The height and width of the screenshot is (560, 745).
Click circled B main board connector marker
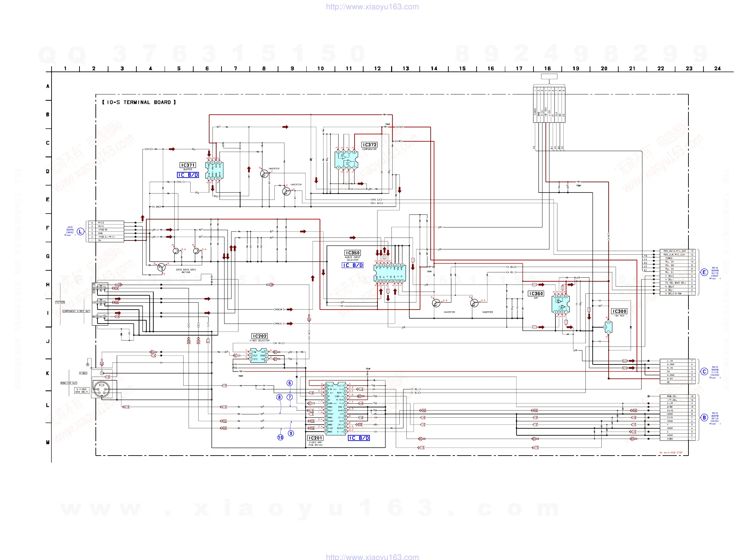(x=704, y=418)
